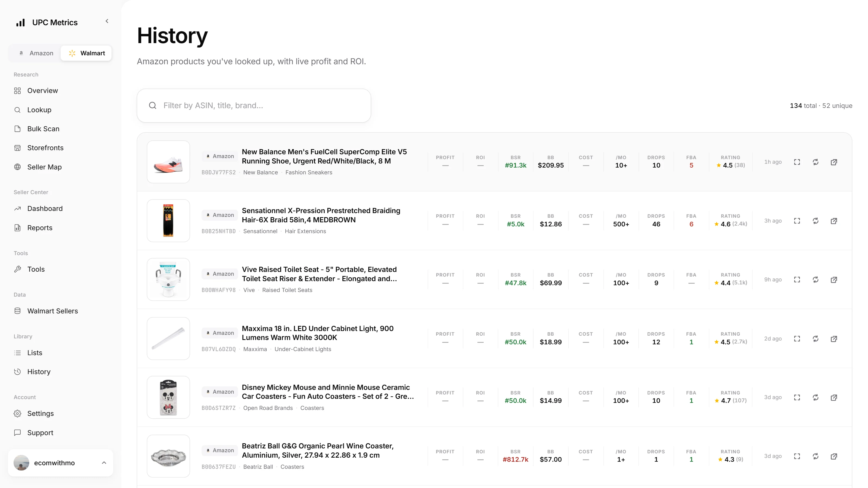Refresh the Beatriz Ball Wine Coaster row
The width and height of the screenshot is (868, 488).
coord(815,456)
